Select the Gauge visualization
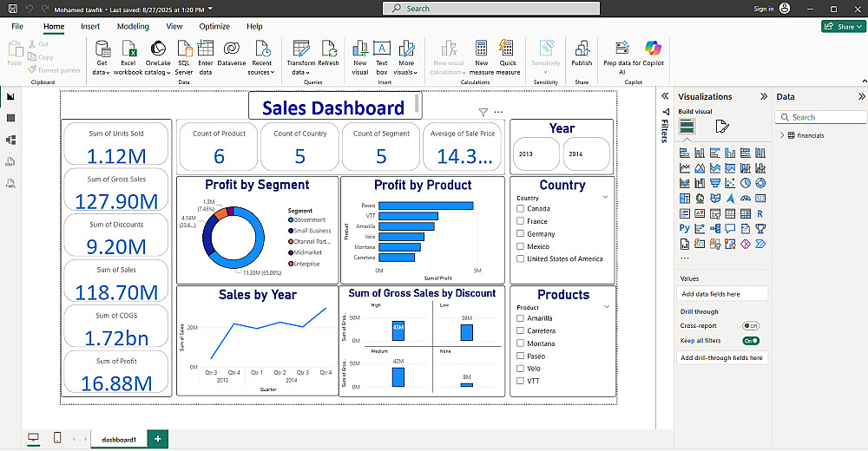The image size is (868, 451). pyautogui.click(x=746, y=198)
